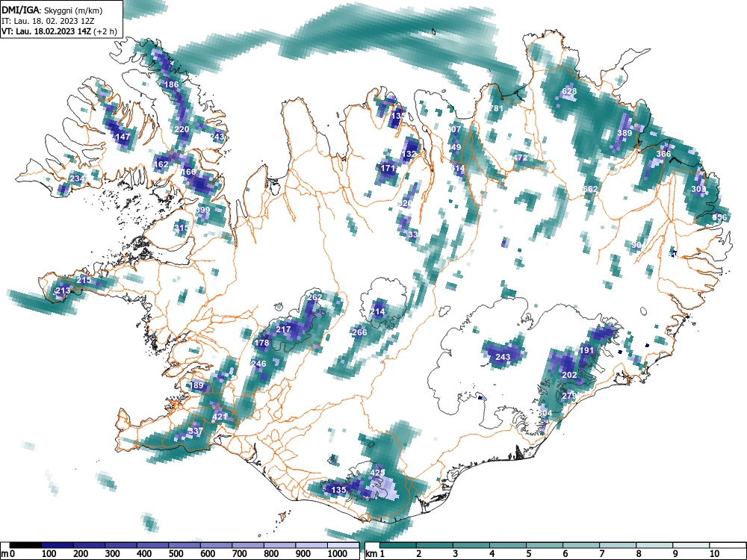This screenshot has width=747, height=560.
Task: Click the km legend segment between 1 and 2
Action: pos(398,545)
